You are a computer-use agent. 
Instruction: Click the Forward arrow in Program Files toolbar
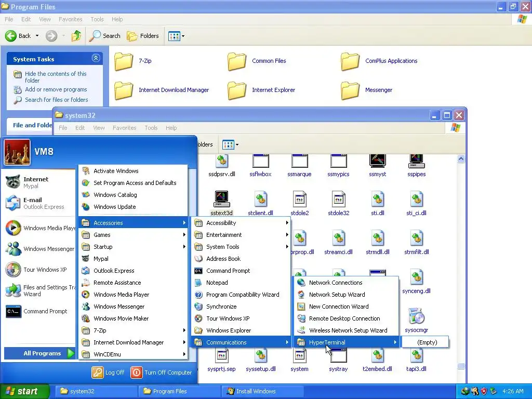click(x=51, y=36)
